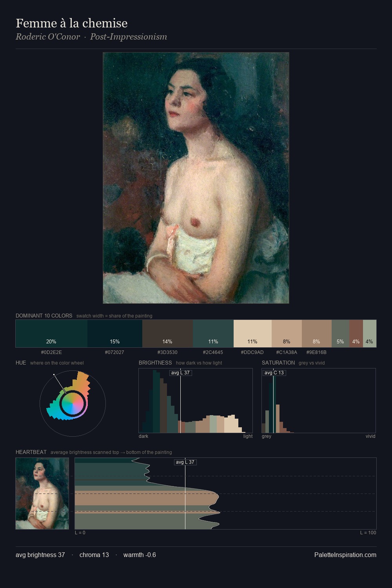Screen dimensions: 392x588
Task: Pick the #9E816B 8% swatch
Action: pyautogui.click(x=317, y=334)
